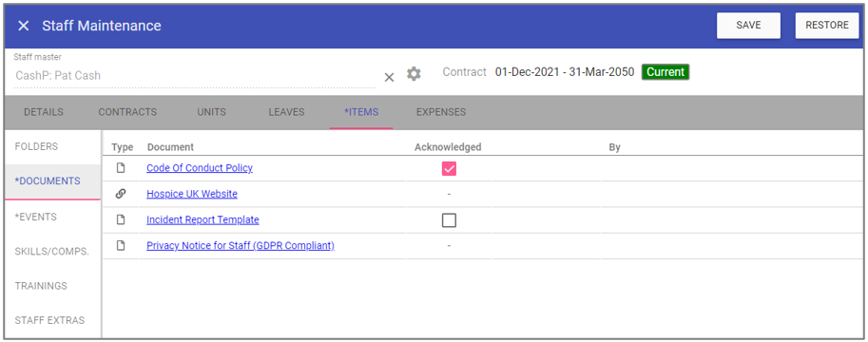Switch to the Contracts tab

(127, 112)
